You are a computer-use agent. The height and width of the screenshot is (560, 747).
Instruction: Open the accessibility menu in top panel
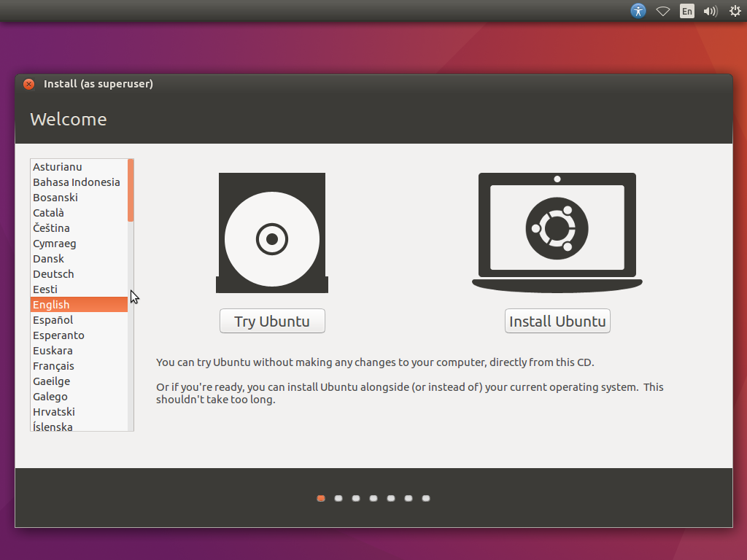(x=638, y=10)
